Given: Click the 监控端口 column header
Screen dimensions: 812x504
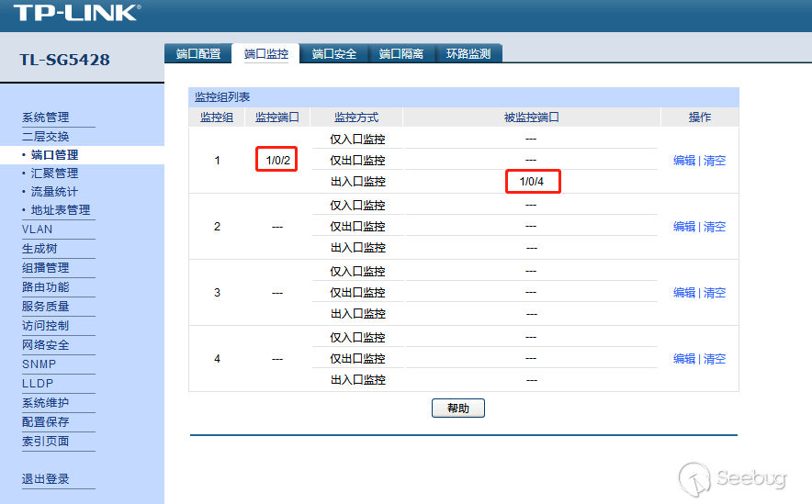Looking at the screenshot, I should (x=277, y=118).
